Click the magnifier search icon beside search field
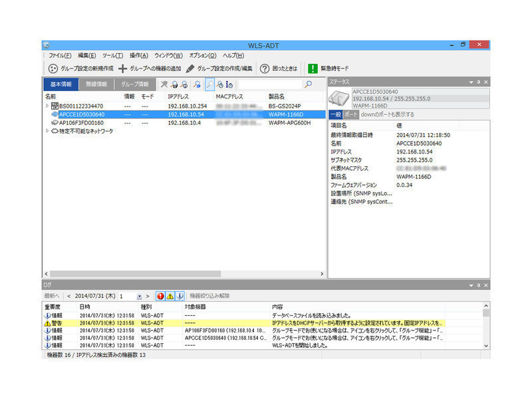This screenshot has height=399, width=532. coord(308,84)
